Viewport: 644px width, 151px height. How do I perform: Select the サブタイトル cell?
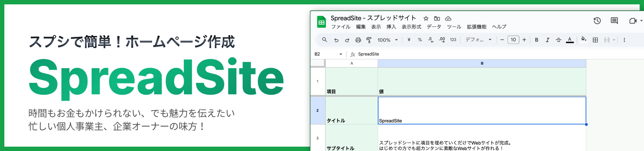[352, 138]
